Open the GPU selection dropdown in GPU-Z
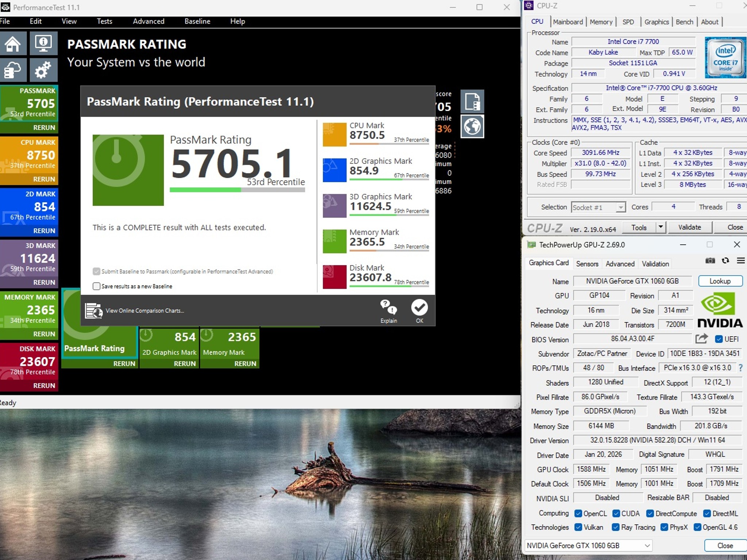Image resolution: width=747 pixels, height=560 pixels. pyautogui.click(x=588, y=545)
